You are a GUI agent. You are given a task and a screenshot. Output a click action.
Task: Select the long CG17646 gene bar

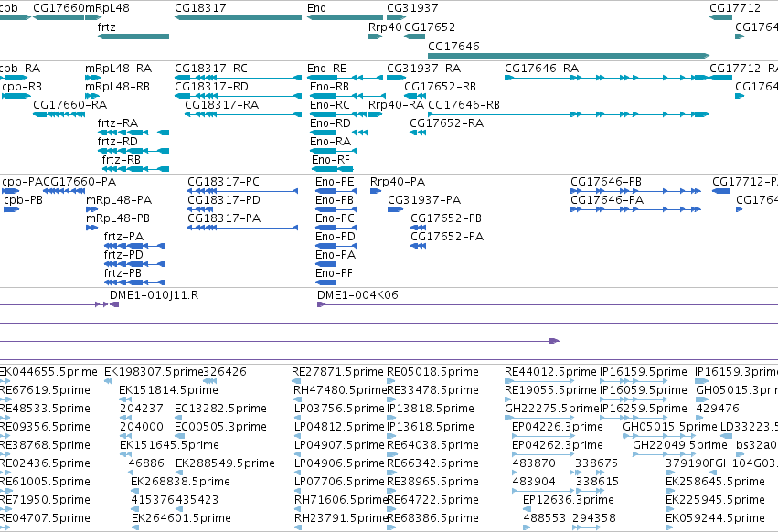(x=569, y=56)
